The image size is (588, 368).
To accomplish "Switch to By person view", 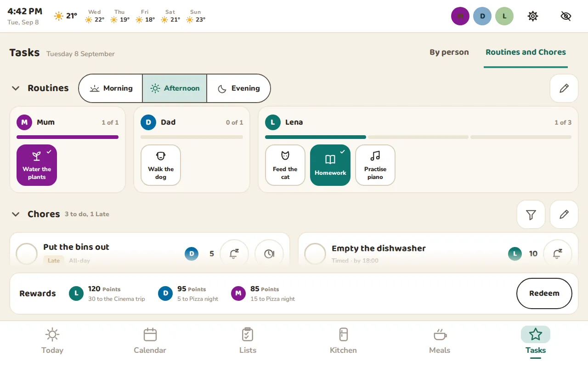I will point(449,52).
